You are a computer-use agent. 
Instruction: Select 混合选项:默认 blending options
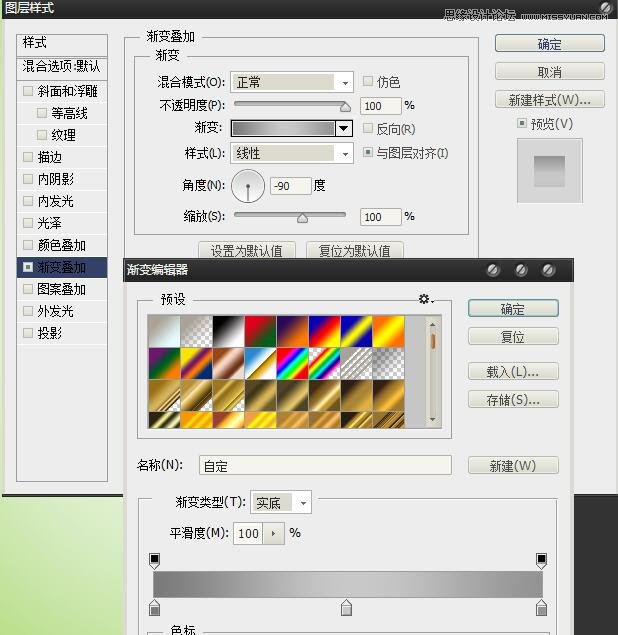coord(62,66)
